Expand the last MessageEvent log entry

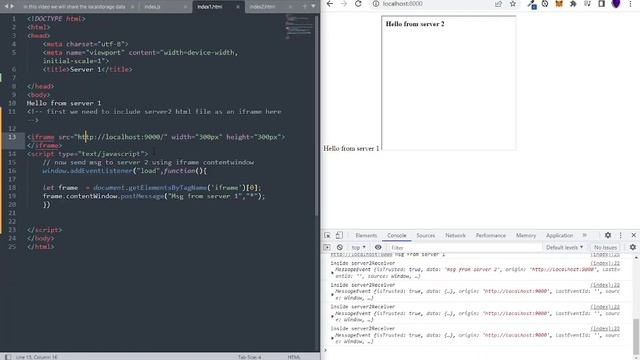click(333, 338)
